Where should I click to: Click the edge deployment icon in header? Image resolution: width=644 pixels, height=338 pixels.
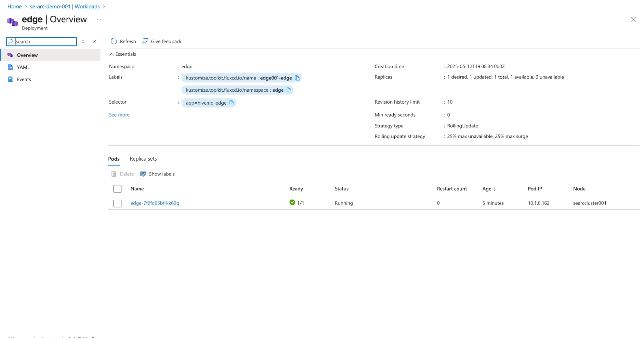coord(13,22)
